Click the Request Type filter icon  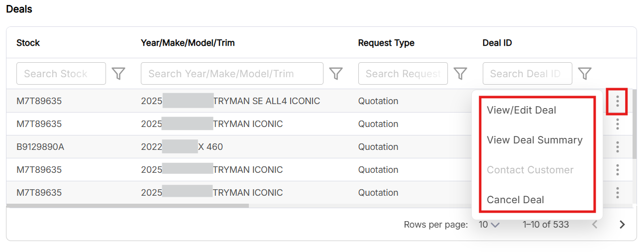(460, 74)
